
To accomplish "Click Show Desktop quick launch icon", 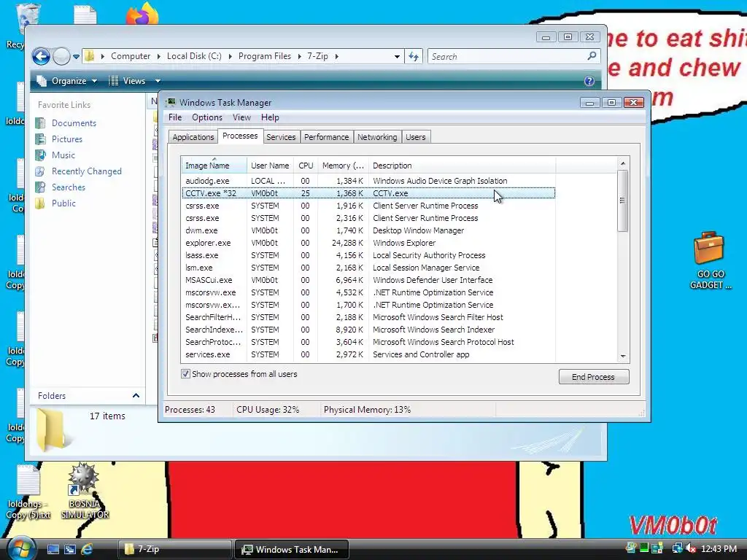I will (x=53, y=550).
